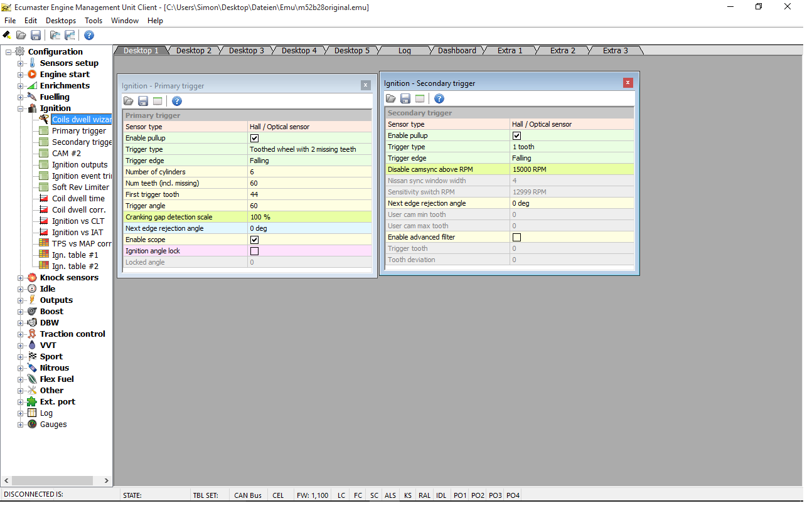Open the Tools menu
The image size is (812, 528).
[x=93, y=21]
